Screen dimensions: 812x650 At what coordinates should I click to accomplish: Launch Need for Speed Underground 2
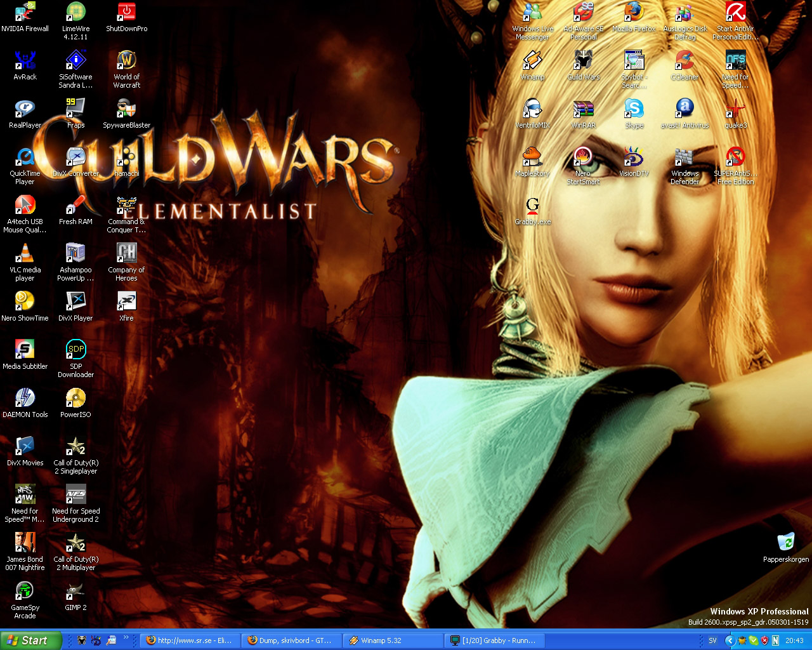(x=75, y=504)
